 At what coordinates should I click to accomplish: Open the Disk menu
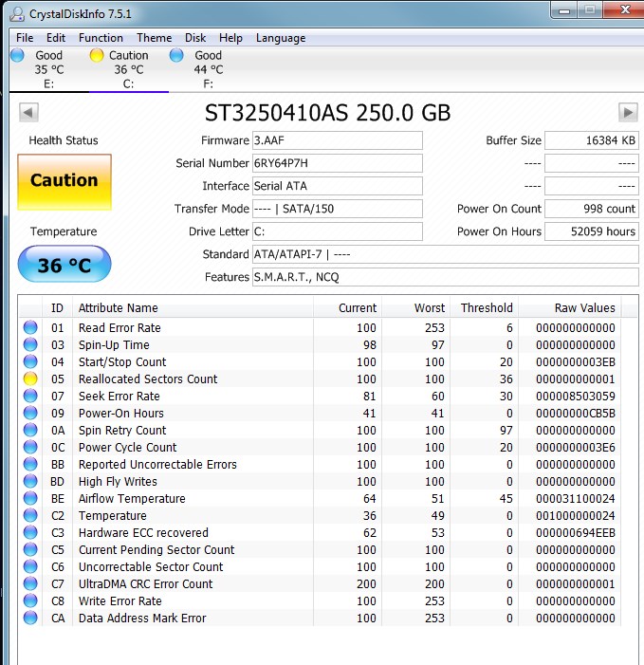pyautogui.click(x=195, y=38)
